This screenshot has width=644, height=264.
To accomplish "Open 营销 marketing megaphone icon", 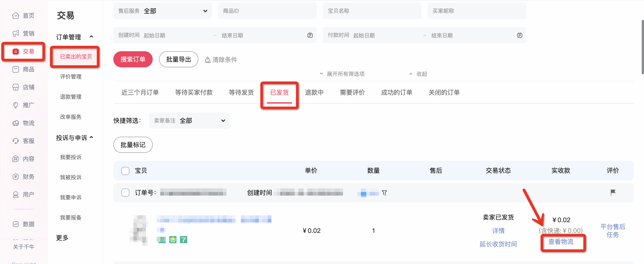I will 15,34.
